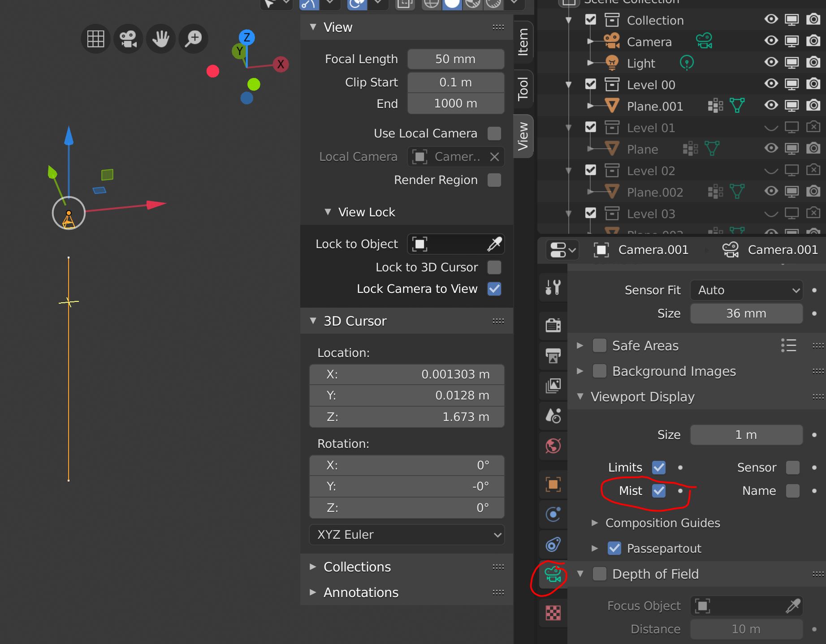Enable Render Region checkbox
This screenshot has width=826, height=644.
point(494,180)
